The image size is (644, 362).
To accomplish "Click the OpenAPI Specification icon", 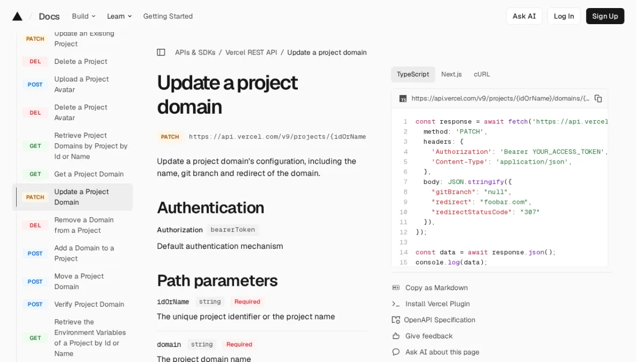I will click(x=396, y=320).
